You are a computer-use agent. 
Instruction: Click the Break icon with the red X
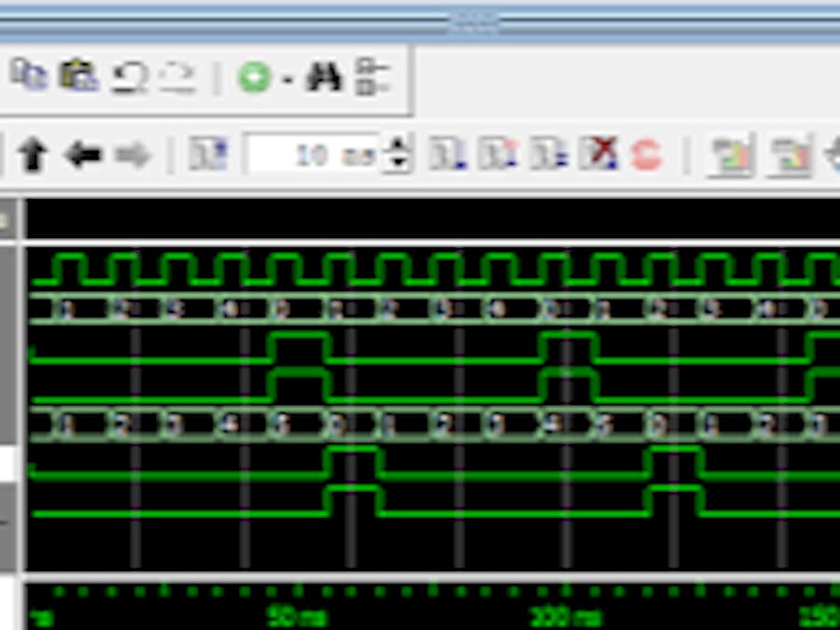(598, 153)
